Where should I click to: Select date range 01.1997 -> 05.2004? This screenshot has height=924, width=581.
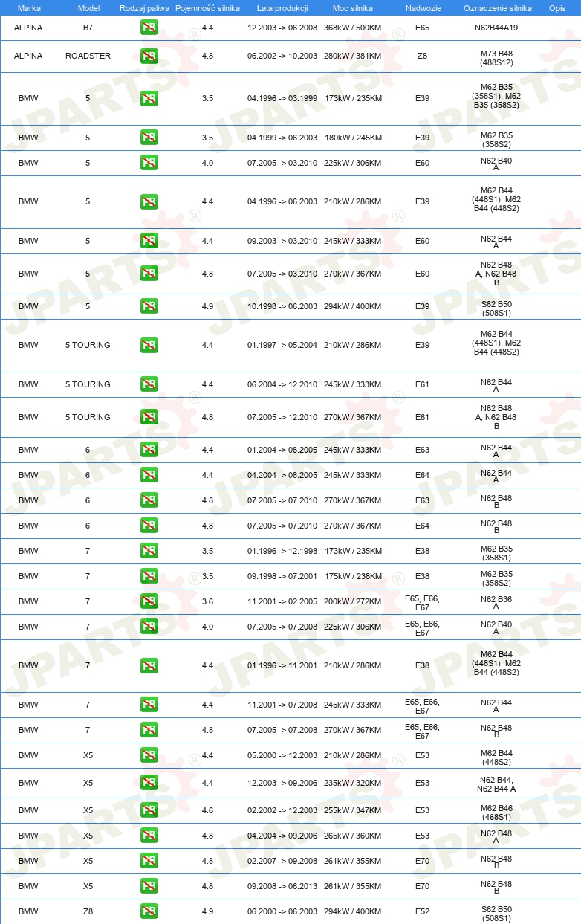click(x=282, y=345)
